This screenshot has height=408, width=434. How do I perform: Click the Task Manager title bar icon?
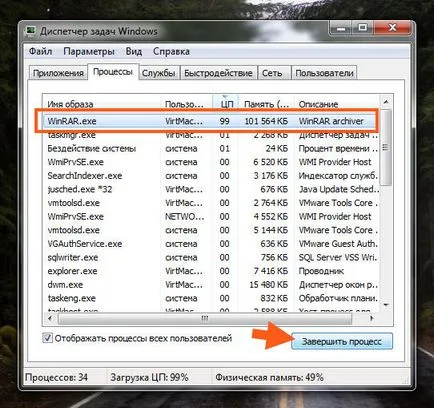(x=31, y=31)
